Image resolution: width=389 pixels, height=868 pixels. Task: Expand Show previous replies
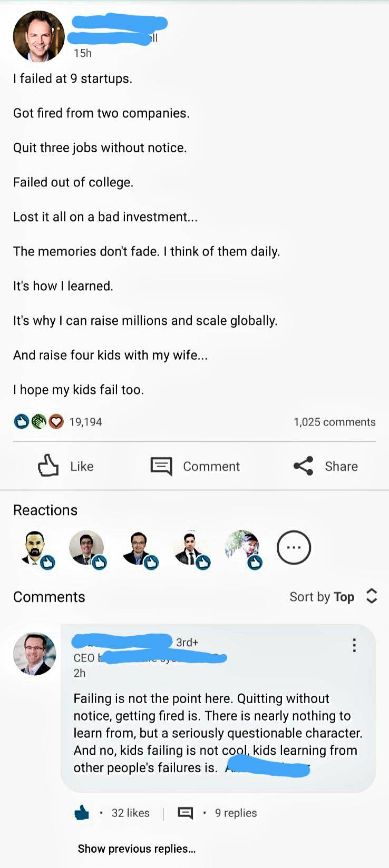tap(137, 849)
